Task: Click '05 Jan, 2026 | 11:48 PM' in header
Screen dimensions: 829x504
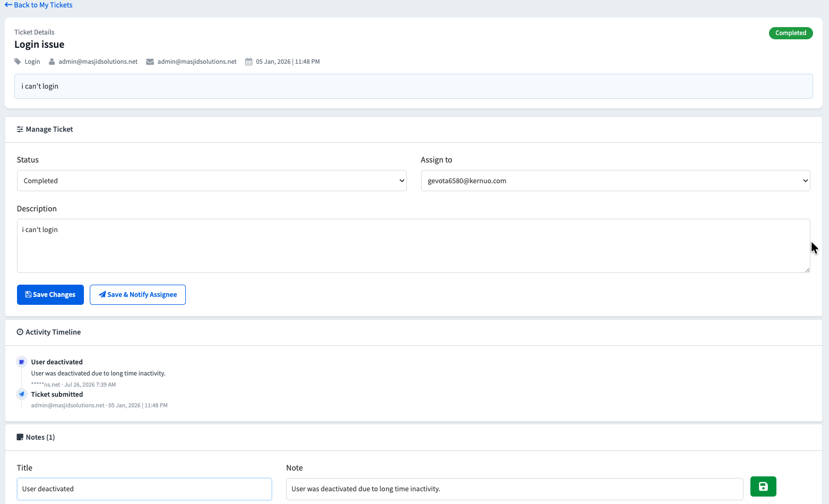Action: 288,62
